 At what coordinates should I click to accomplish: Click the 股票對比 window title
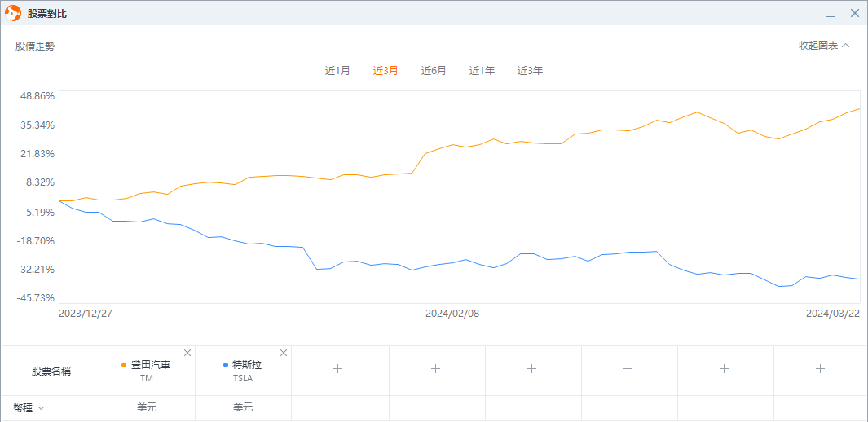[x=47, y=13]
